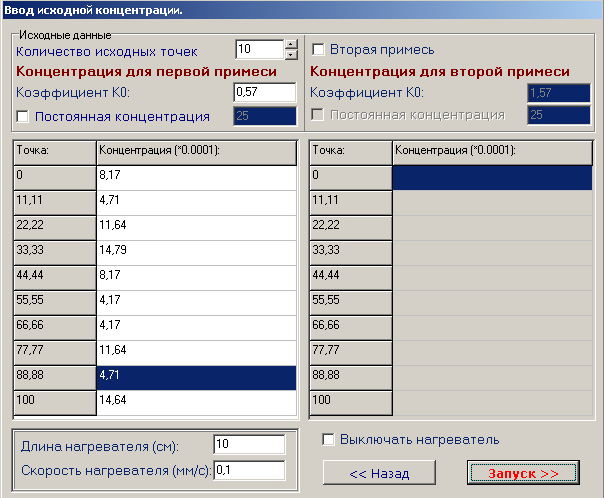Image resolution: width=604 pixels, height=498 pixels.
Task: Click left table row header 55,55
Action: point(55,303)
